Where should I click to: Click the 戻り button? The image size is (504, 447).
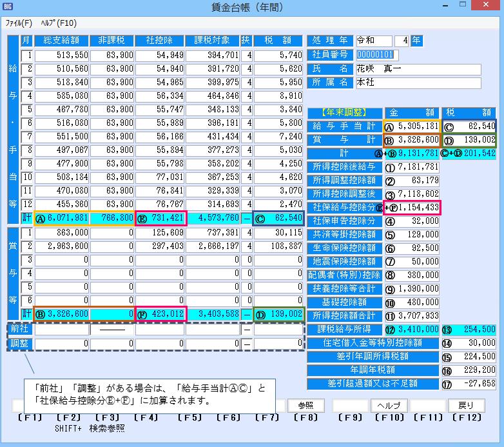(467, 406)
